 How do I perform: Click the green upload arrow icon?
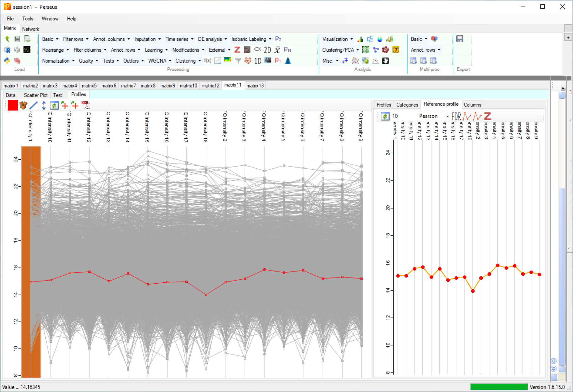click(7, 39)
